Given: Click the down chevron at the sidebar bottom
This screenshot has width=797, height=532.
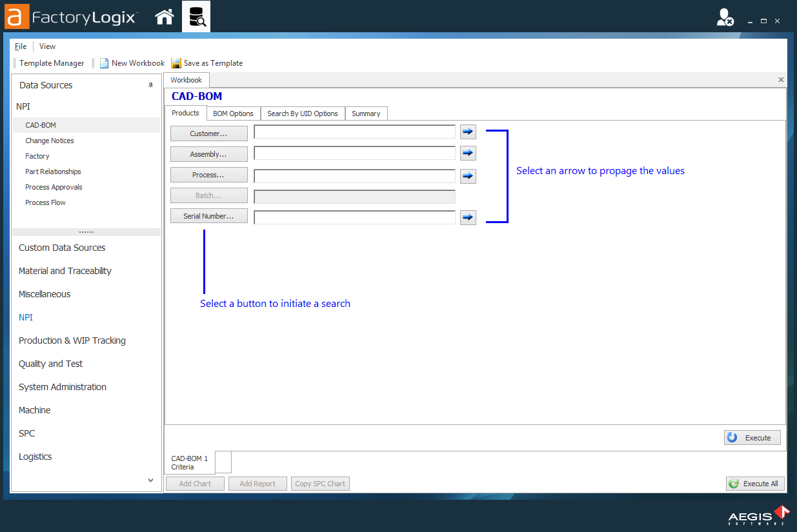Looking at the screenshot, I should 150,480.
